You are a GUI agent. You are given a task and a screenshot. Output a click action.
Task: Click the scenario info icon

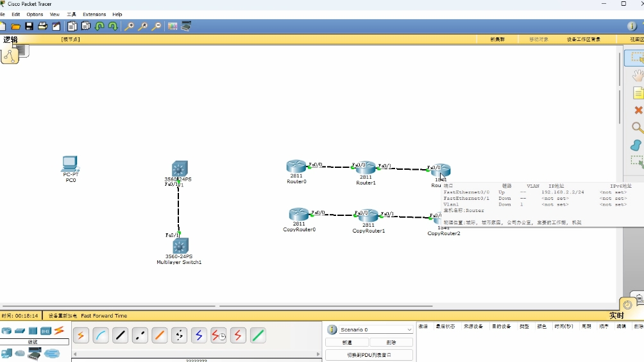332,329
